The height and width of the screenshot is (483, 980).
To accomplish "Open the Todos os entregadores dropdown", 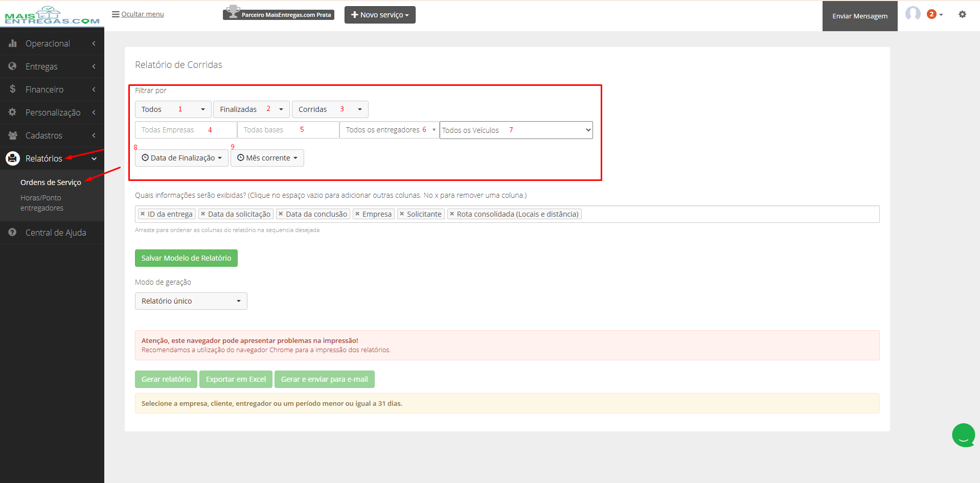I will (390, 130).
